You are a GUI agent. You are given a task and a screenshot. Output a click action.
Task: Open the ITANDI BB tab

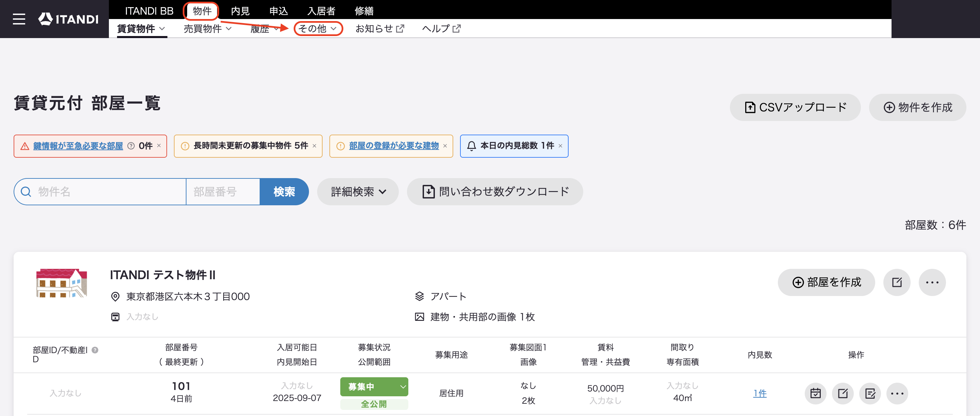149,11
